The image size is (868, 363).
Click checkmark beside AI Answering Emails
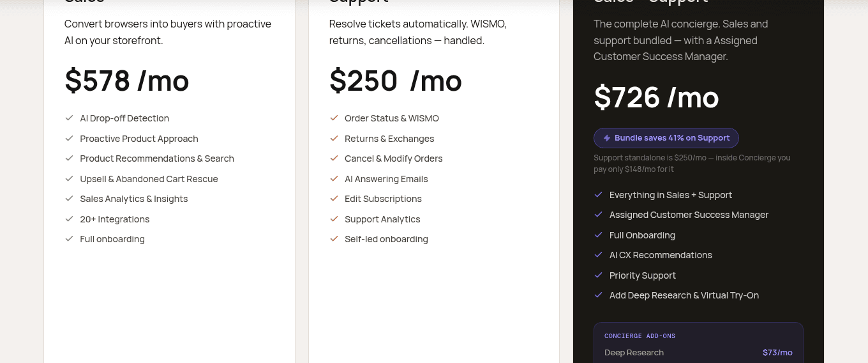tap(334, 178)
